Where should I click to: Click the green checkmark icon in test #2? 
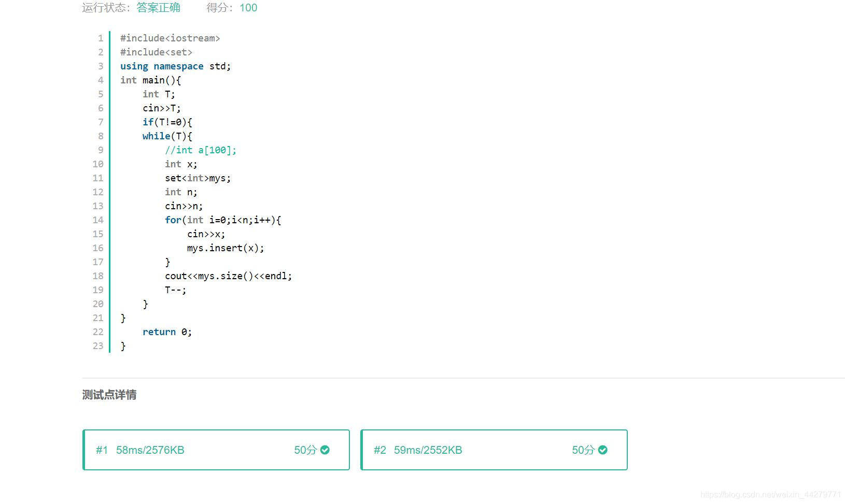(x=603, y=450)
